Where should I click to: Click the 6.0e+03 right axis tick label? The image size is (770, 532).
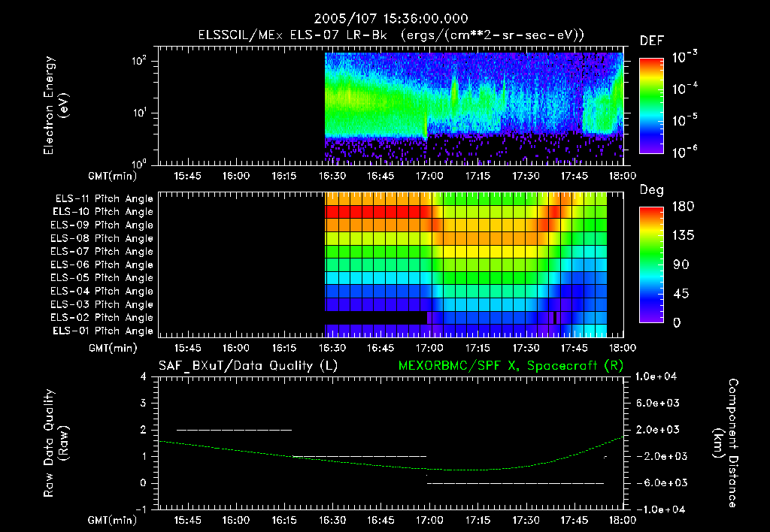click(x=657, y=404)
